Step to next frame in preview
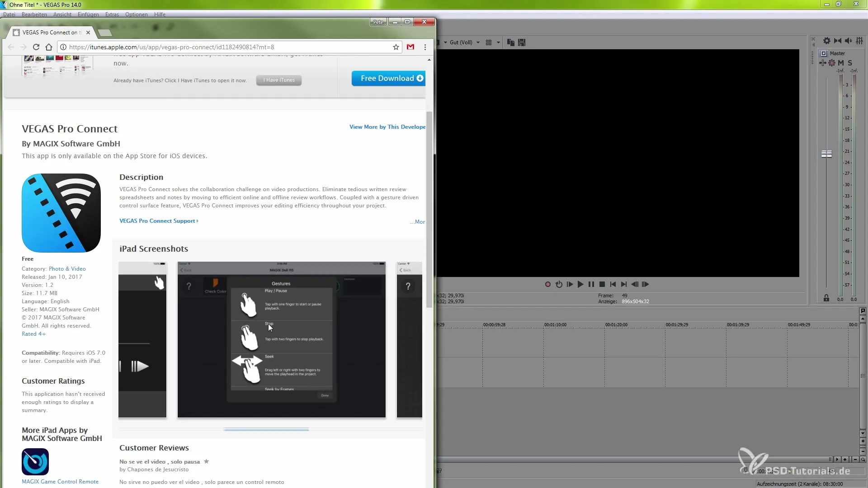 pos(646,284)
